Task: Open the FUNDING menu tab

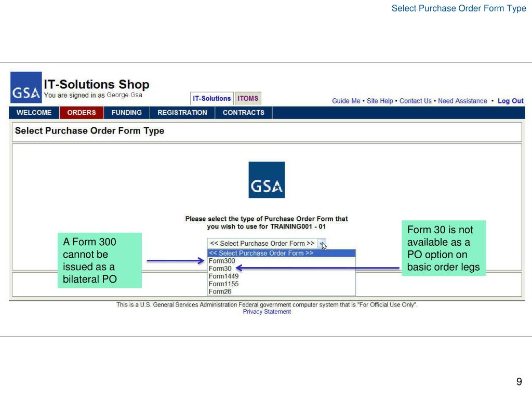Action: [127, 113]
